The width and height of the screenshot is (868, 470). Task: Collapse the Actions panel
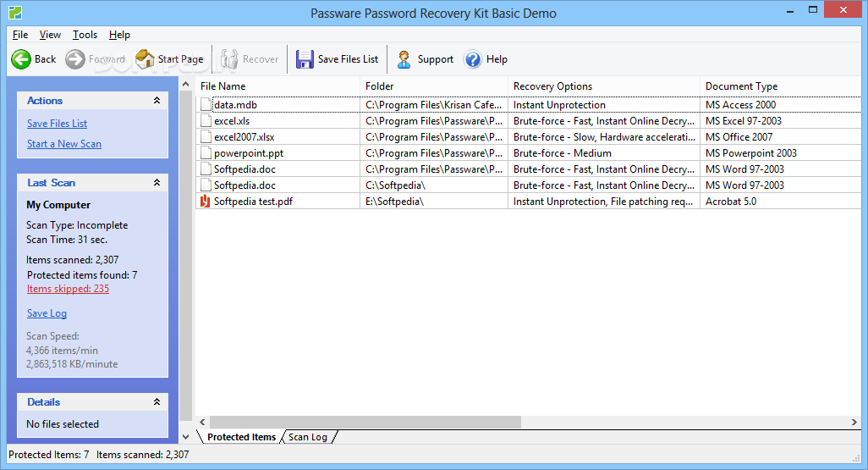tap(157, 100)
